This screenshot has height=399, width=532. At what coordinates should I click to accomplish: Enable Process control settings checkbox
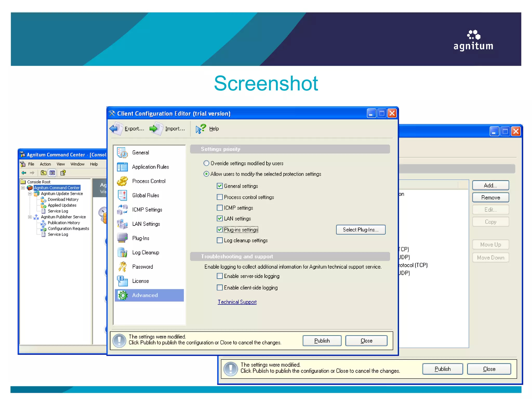tap(220, 197)
